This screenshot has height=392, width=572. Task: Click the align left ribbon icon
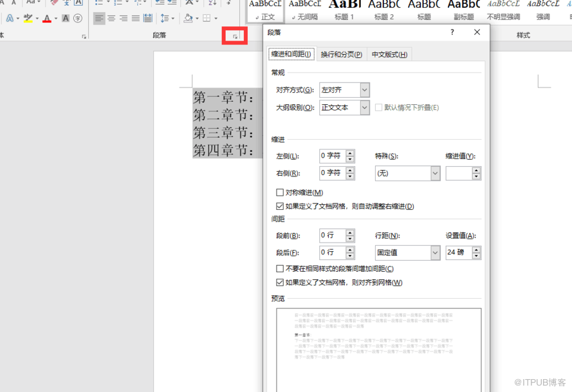pyautogui.click(x=98, y=19)
